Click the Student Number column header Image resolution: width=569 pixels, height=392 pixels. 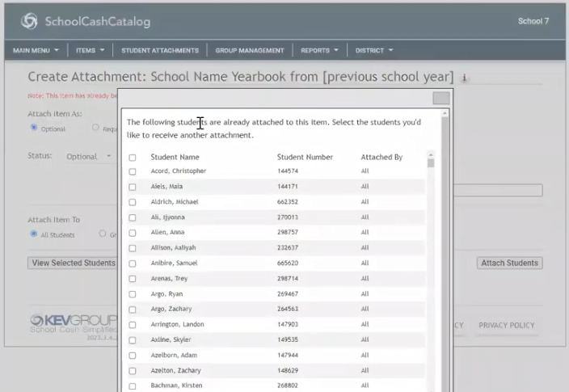tap(305, 157)
